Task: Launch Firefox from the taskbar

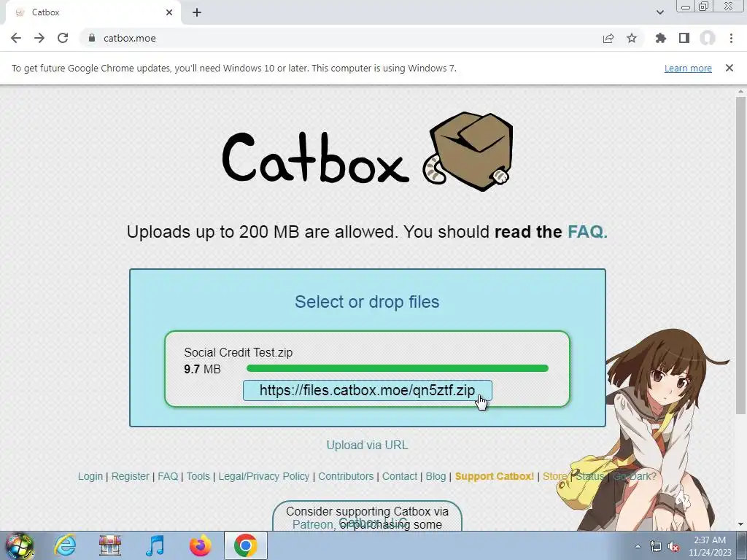Action: point(201,545)
